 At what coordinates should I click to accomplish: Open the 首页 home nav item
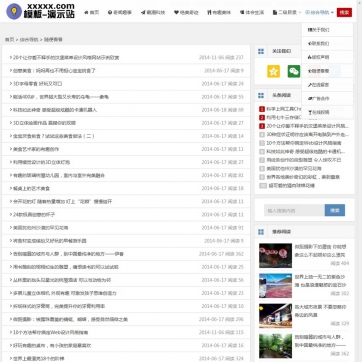click(x=92, y=12)
